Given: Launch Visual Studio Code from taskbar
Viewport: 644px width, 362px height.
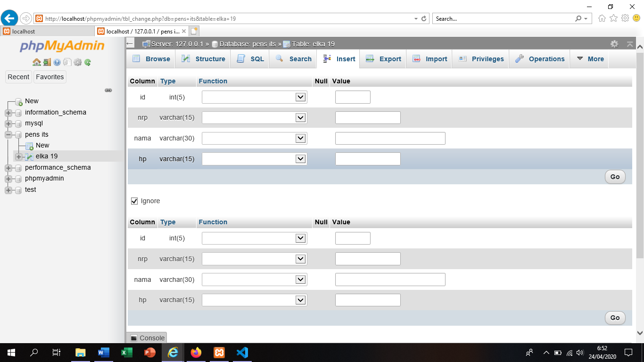Looking at the screenshot, I should click(242, 353).
